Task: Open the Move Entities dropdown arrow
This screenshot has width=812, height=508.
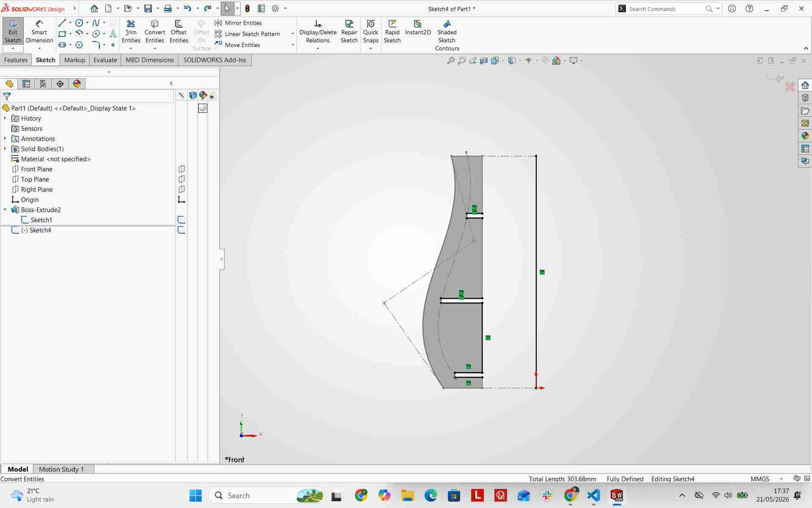Action: click(x=292, y=45)
